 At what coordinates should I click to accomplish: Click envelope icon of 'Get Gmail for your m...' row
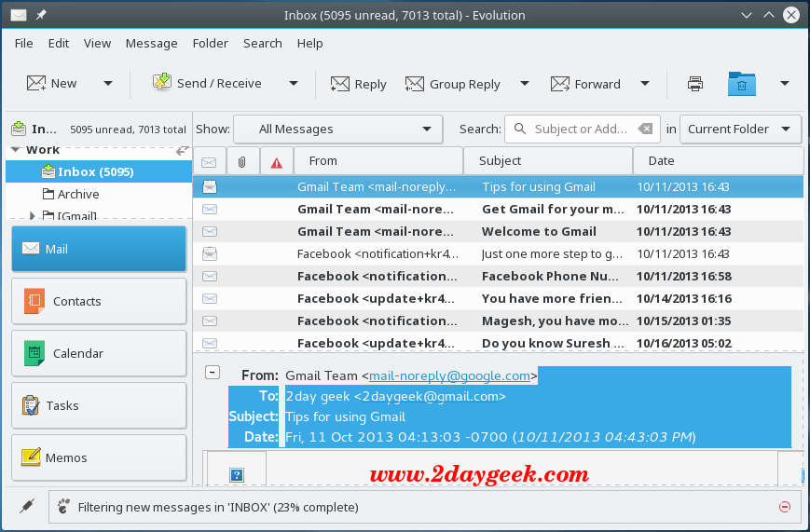(210, 210)
